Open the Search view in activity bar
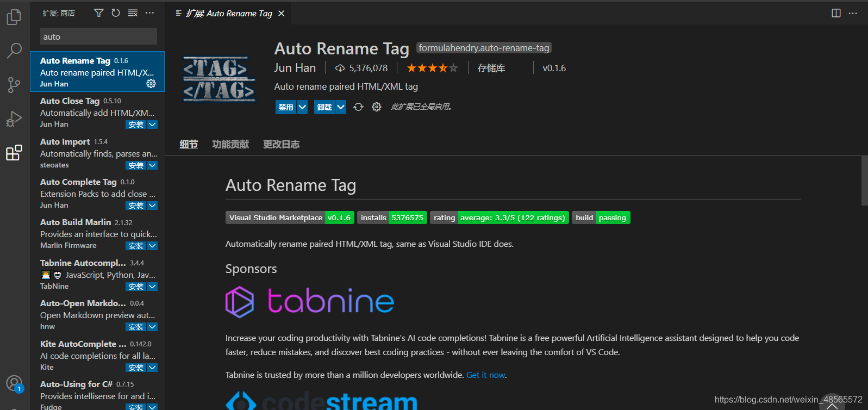Screen dimensions: 868x410 coord(14,51)
